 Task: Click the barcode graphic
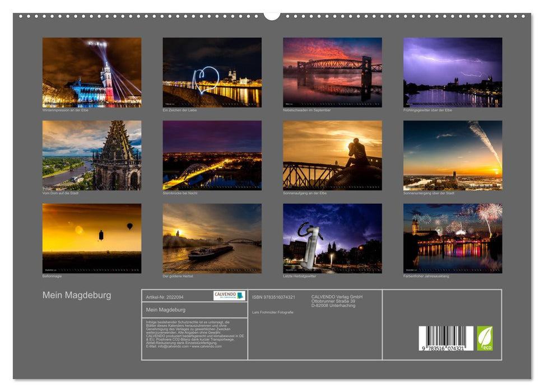(445, 336)
